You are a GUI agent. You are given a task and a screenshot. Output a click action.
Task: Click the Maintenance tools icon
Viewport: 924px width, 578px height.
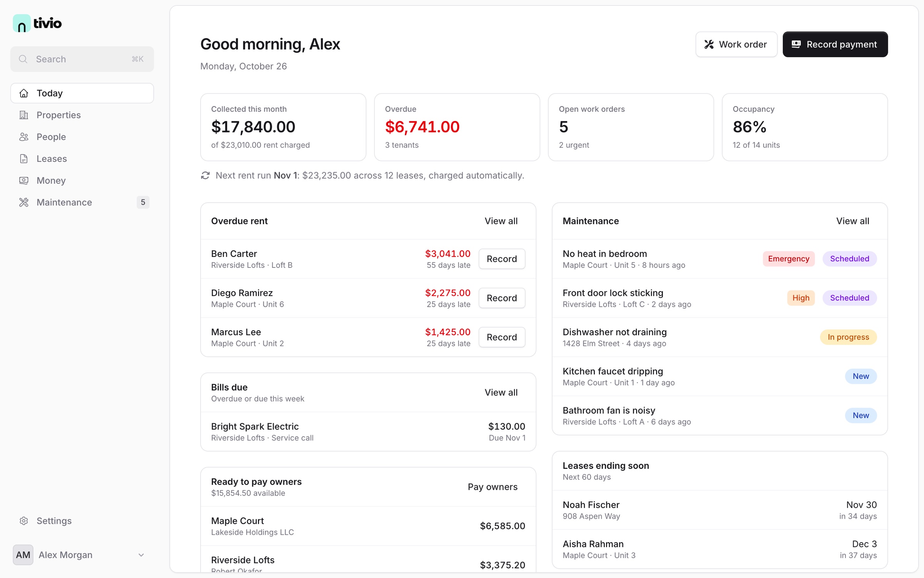click(x=24, y=202)
